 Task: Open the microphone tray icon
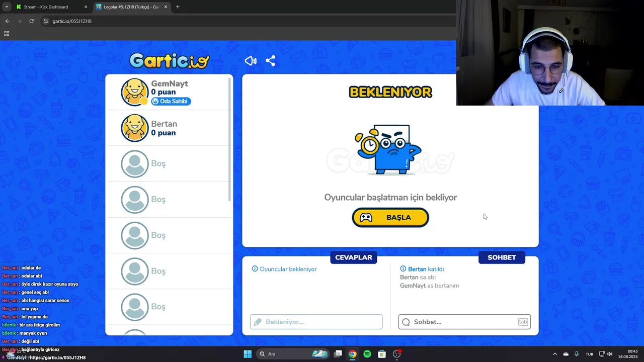click(x=577, y=354)
